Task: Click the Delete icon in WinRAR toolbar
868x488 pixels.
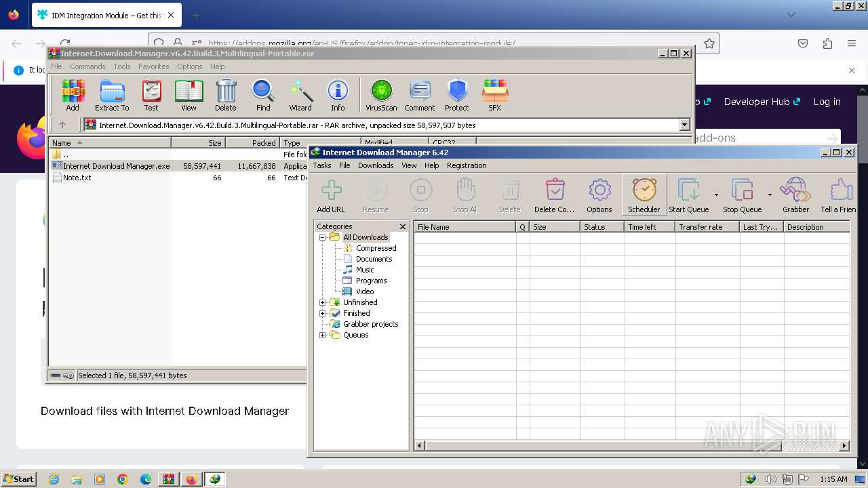Action: click(x=226, y=95)
